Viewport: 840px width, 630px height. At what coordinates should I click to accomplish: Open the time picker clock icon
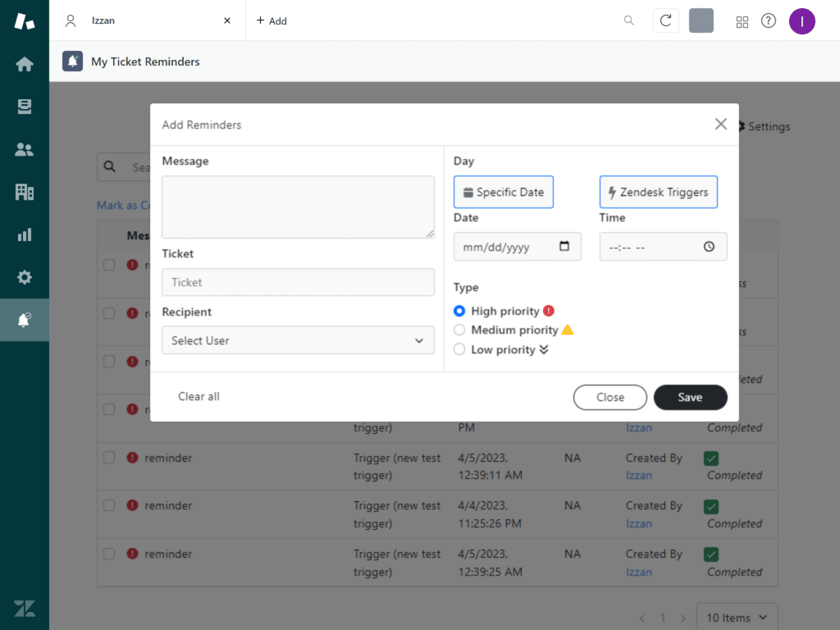[x=709, y=246]
